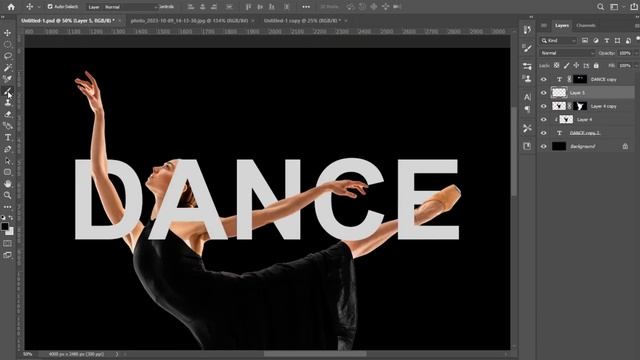
Task: Switch to the Untitled-1 copy document tab
Action: (302, 20)
